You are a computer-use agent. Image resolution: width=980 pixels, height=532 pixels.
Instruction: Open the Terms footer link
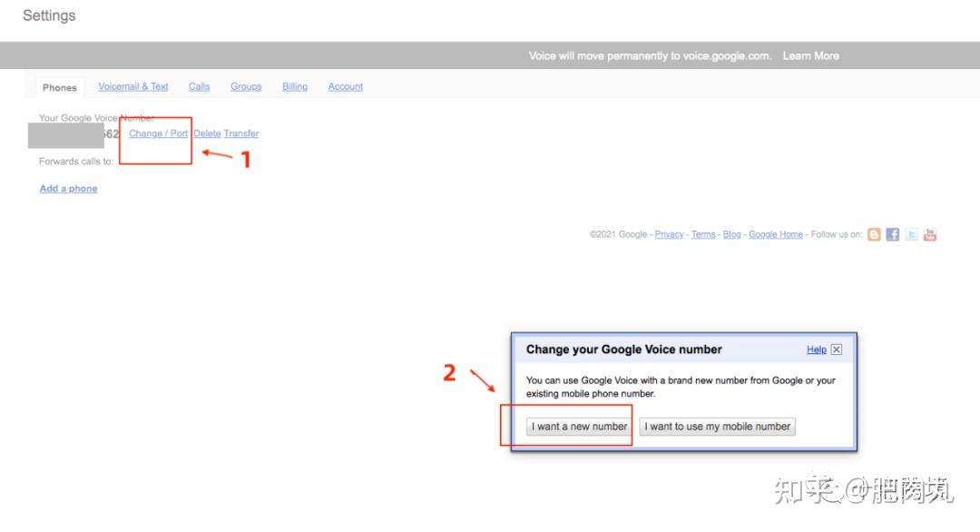[x=703, y=234]
